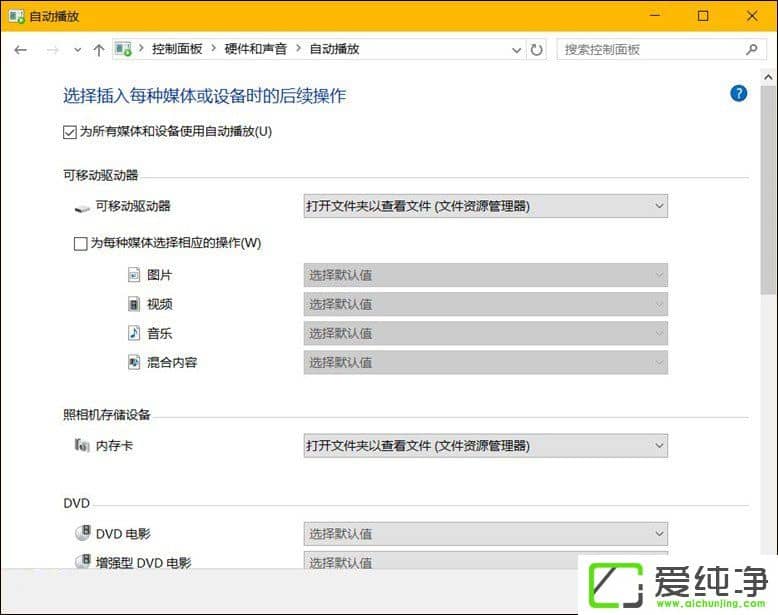The image size is (778, 615).
Task: Click the 自动播放 breadcrumb segment
Action: 334,49
